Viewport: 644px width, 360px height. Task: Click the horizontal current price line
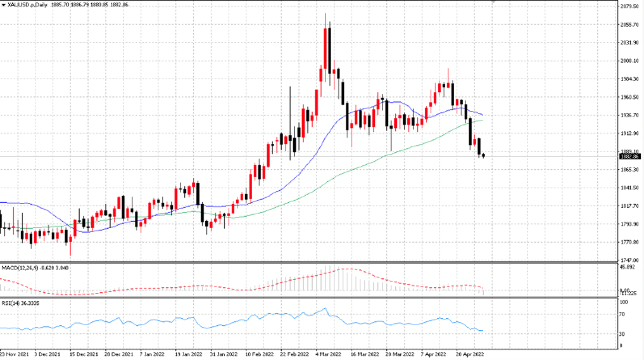click(x=308, y=156)
